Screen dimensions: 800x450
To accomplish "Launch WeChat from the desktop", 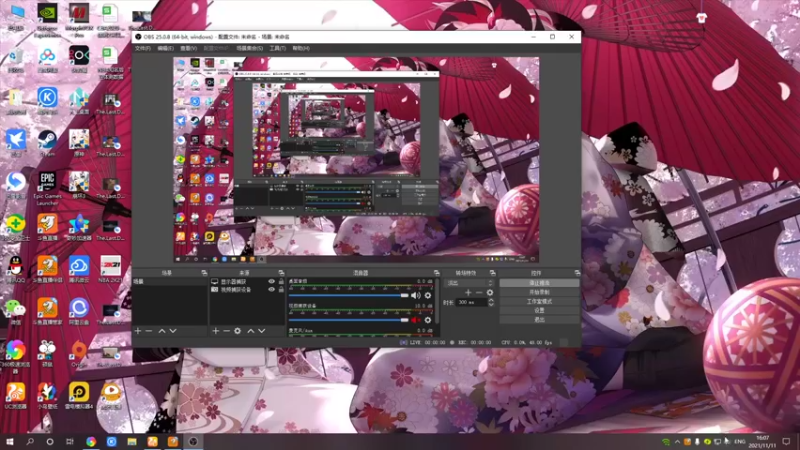I will click(16, 311).
